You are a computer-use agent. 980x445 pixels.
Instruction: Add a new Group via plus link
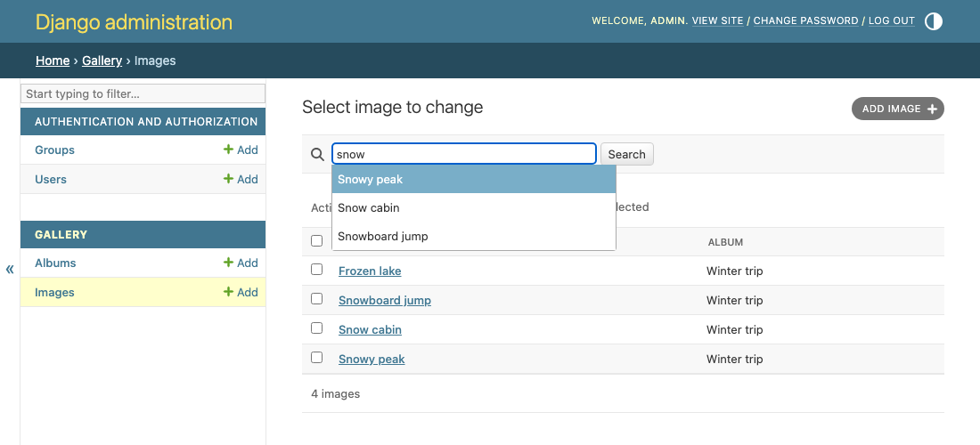[x=241, y=150]
